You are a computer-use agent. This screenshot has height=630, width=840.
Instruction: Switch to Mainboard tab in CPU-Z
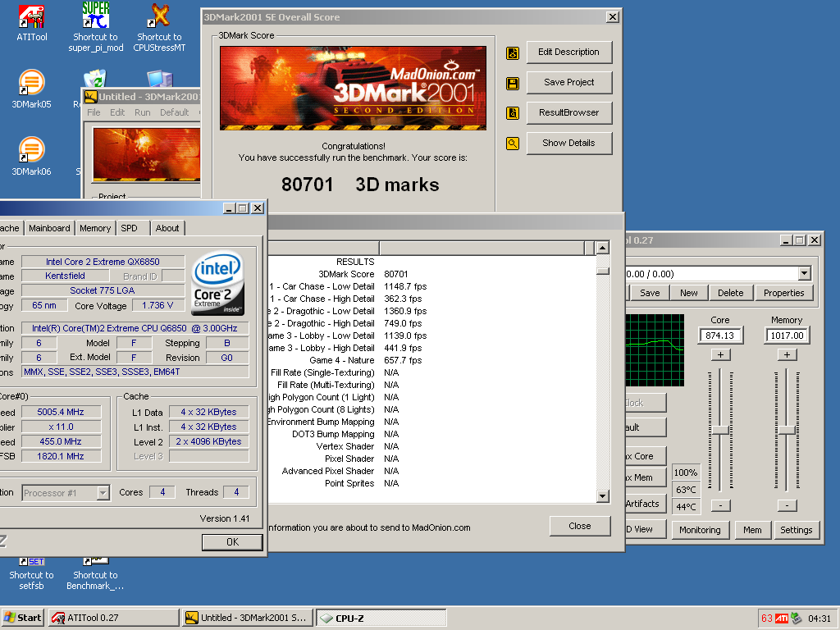[49, 228]
